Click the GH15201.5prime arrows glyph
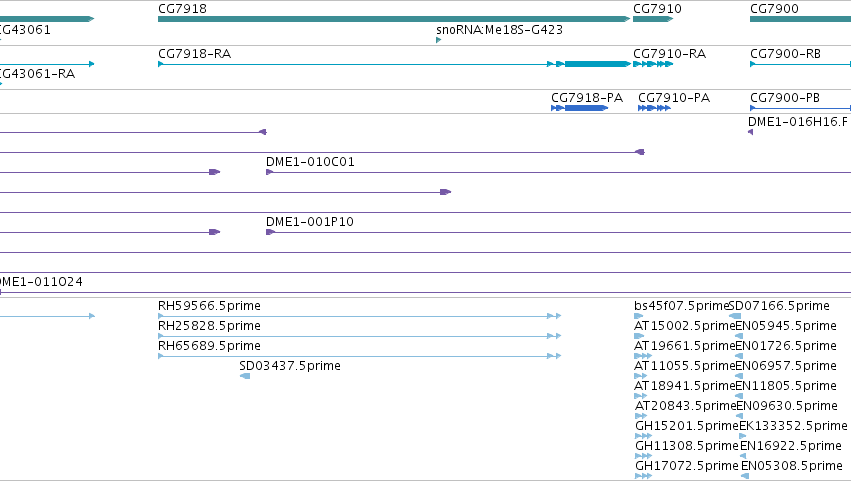Viewport: 851px width, 481px height. (643, 436)
